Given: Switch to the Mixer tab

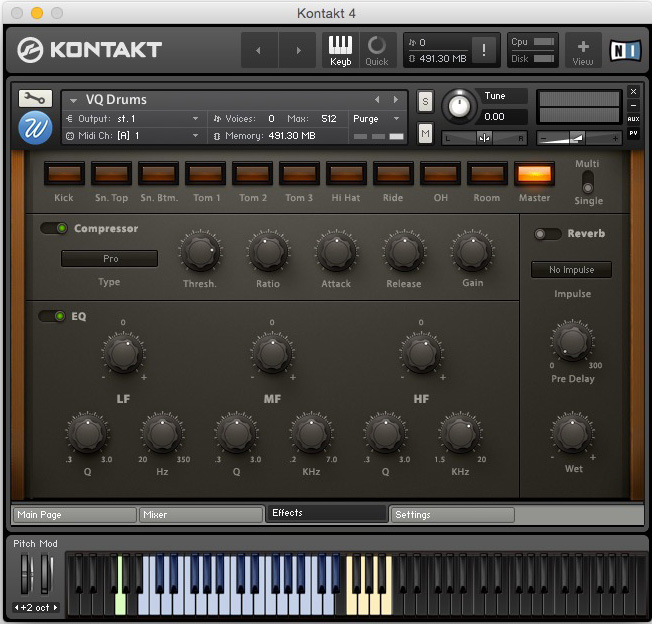Looking at the screenshot, I should pyautogui.click(x=200, y=515).
